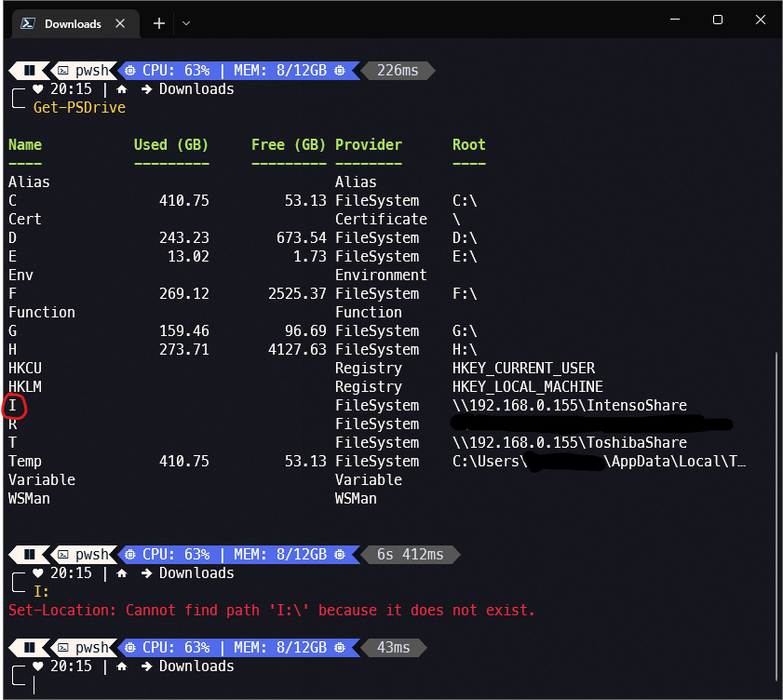Click the PowerShell icon on the Downloads tab
783x700 pixels.
click(28, 23)
